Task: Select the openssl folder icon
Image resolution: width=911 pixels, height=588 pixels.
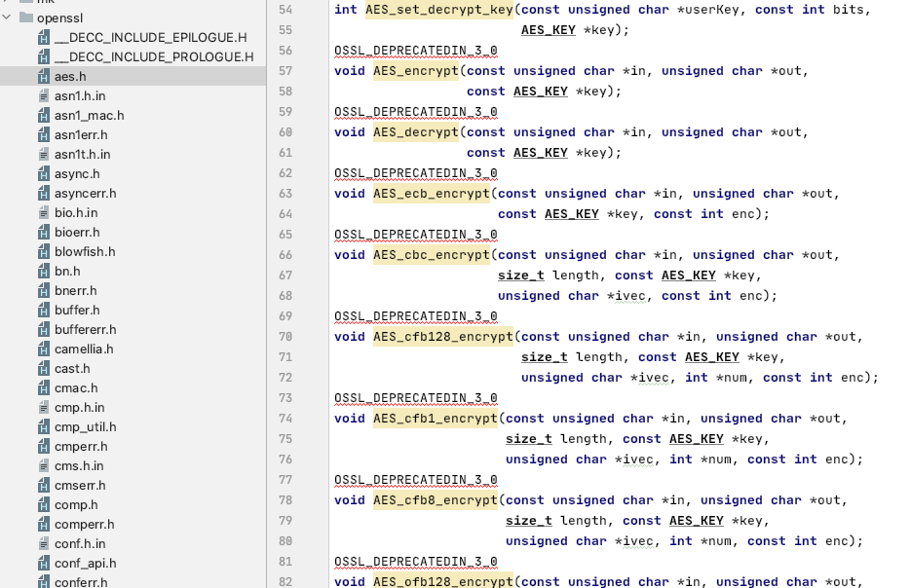Action: [x=25, y=18]
